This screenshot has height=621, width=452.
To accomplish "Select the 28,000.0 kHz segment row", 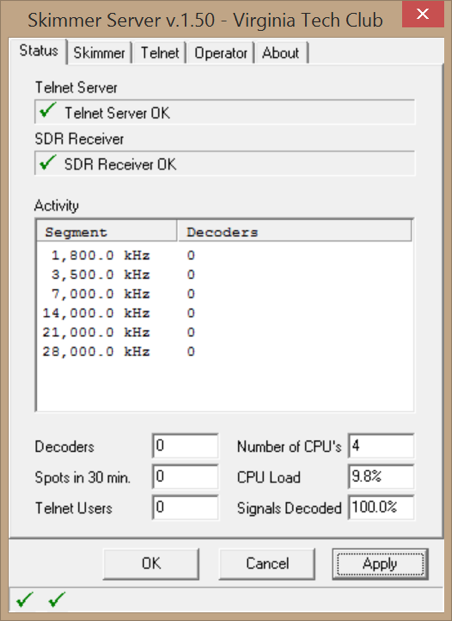I will point(224,352).
